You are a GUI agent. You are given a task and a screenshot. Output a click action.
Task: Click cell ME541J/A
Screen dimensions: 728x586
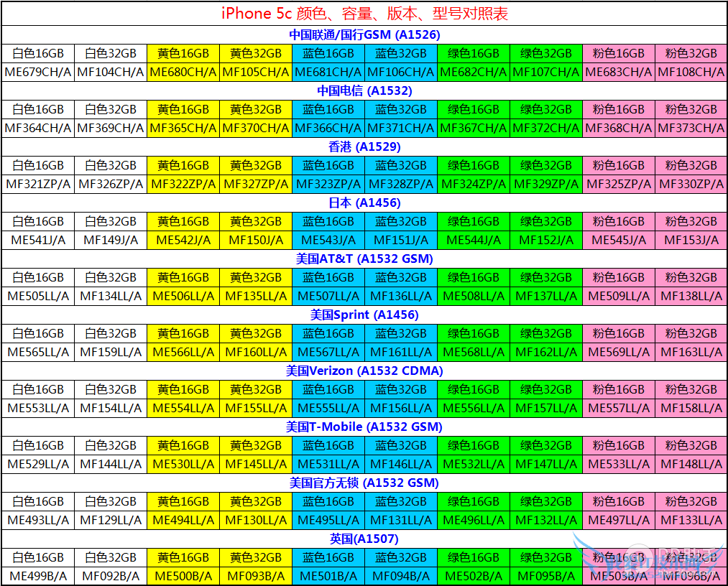point(38,241)
